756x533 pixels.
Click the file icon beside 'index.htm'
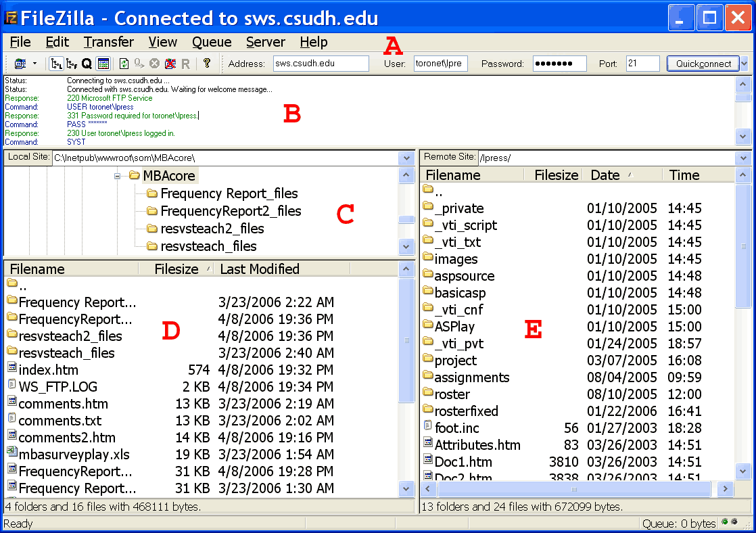pos(12,368)
